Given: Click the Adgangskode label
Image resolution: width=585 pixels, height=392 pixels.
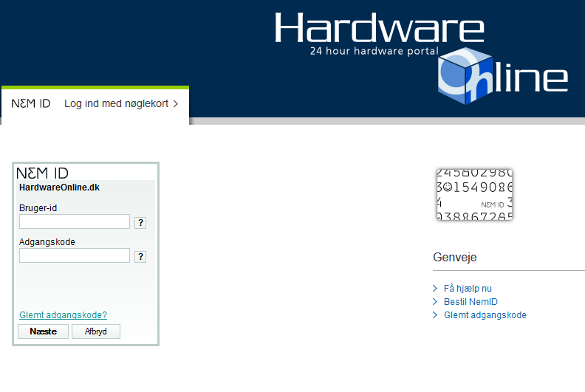Looking at the screenshot, I should coord(47,241).
